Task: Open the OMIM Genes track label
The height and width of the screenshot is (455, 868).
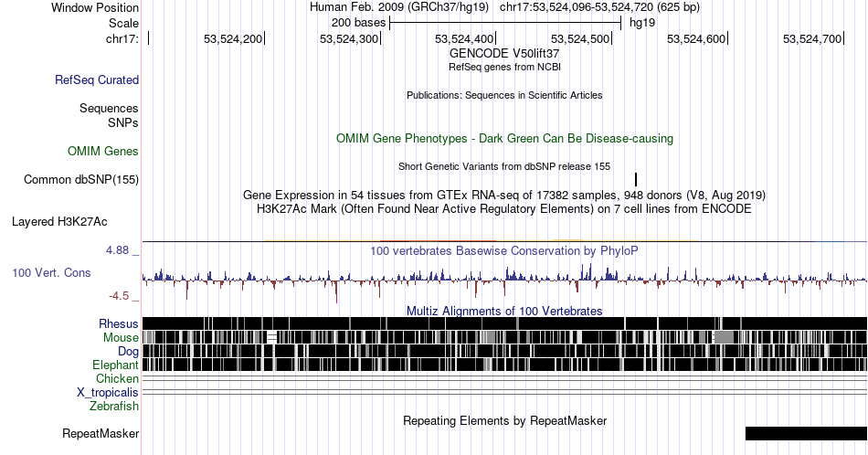Action: [103, 151]
